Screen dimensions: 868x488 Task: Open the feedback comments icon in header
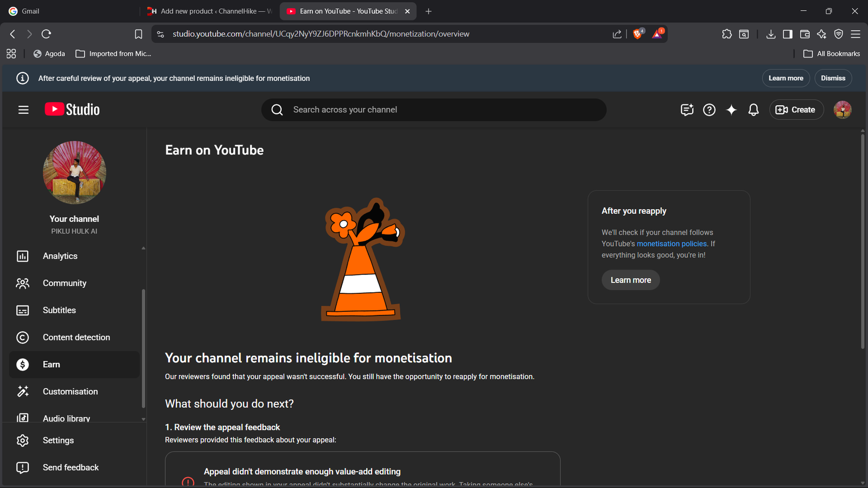tap(687, 110)
